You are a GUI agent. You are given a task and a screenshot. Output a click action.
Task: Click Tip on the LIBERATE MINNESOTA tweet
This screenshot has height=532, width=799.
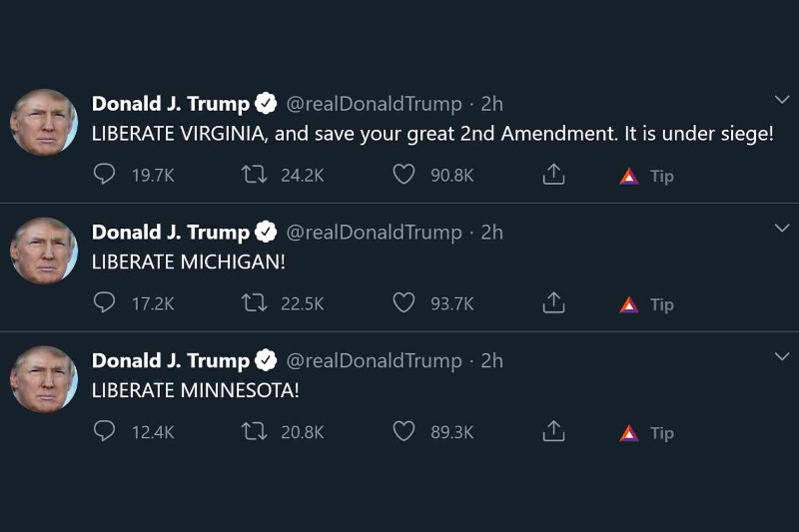pos(648,433)
